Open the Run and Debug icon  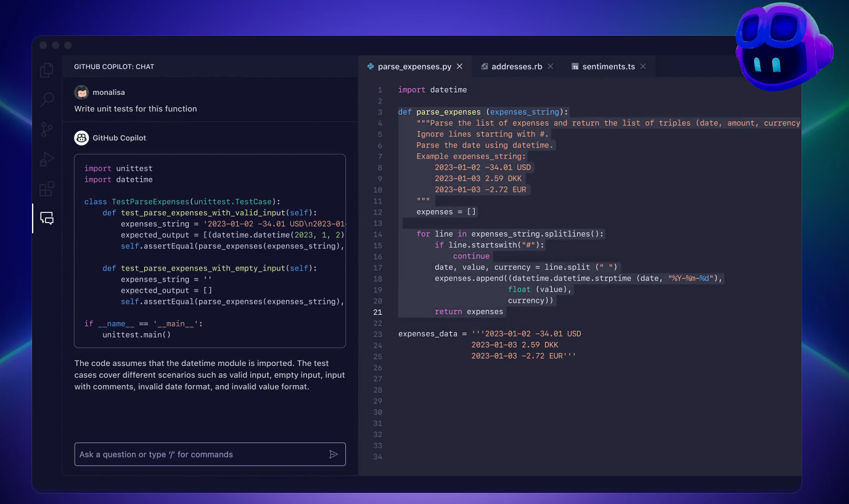47,159
